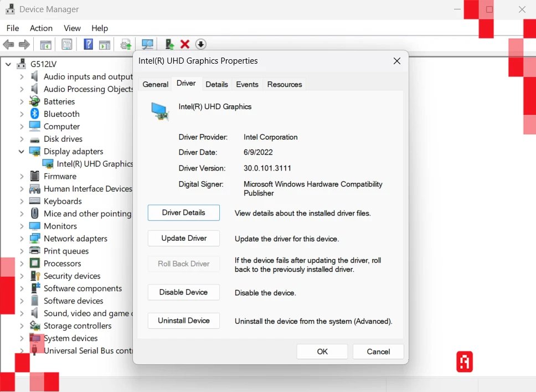The height and width of the screenshot is (392, 536).
Task: Click the Update Driver button
Action: coord(184,238)
